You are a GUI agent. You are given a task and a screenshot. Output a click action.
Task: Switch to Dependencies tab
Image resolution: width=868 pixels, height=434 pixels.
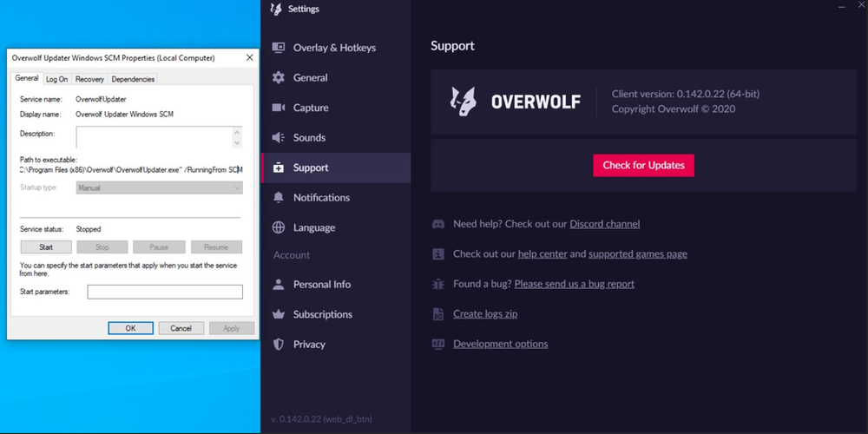pyautogui.click(x=133, y=79)
